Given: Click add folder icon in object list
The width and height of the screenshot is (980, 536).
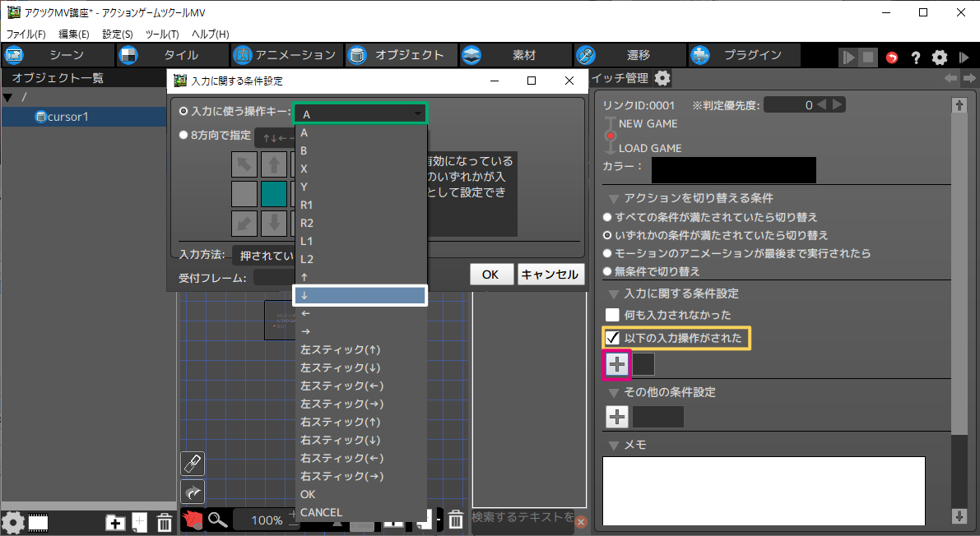Looking at the screenshot, I should (116, 522).
